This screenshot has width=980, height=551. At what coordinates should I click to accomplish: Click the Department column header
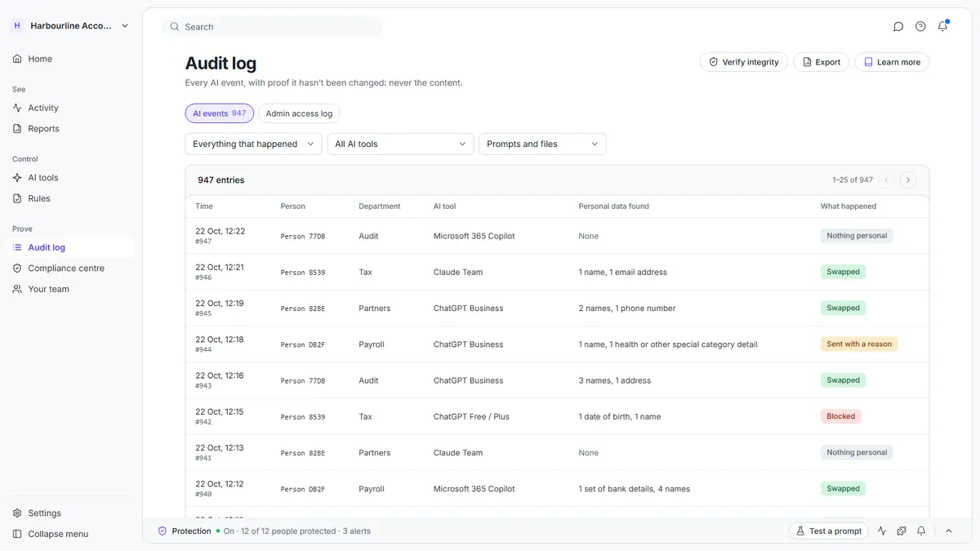pyautogui.click(x=380, y=207)
